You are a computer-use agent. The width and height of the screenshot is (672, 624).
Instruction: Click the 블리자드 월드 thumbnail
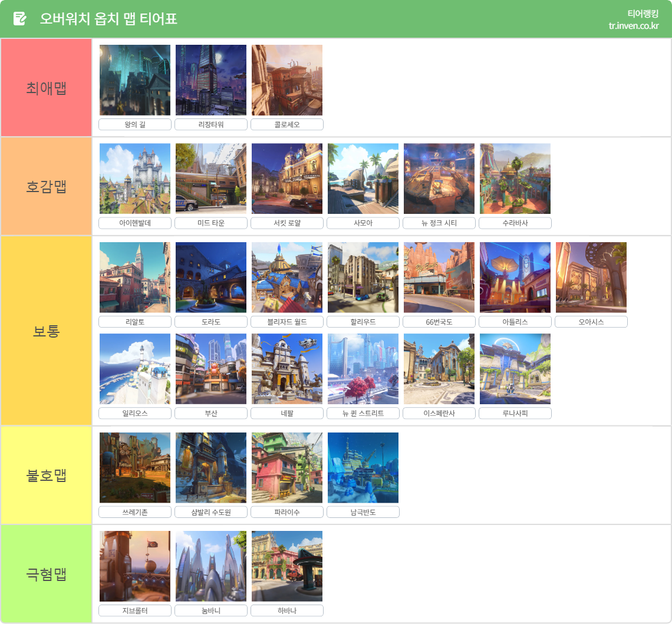point(287,278)
